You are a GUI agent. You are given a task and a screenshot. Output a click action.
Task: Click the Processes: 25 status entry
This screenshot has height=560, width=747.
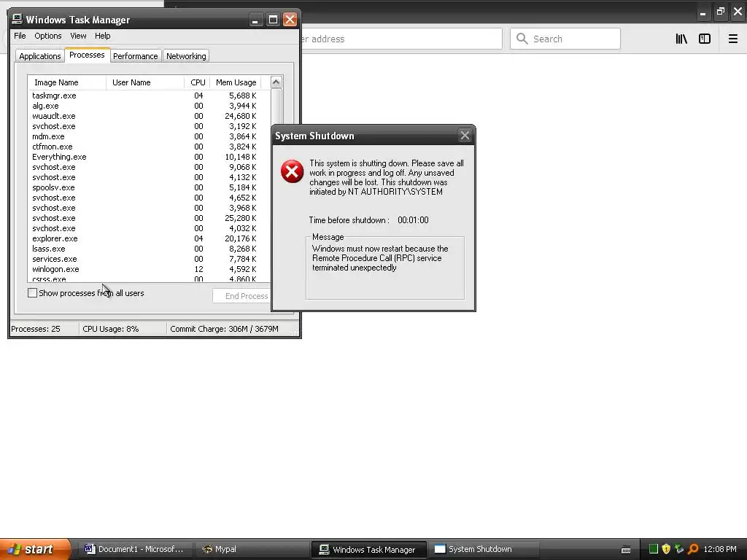[44, 329]
